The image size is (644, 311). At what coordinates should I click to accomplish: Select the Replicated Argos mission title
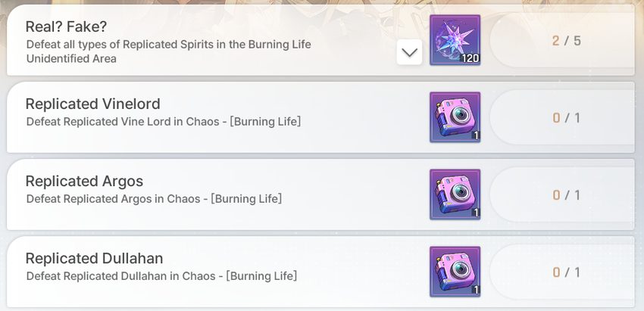point(84,181)
